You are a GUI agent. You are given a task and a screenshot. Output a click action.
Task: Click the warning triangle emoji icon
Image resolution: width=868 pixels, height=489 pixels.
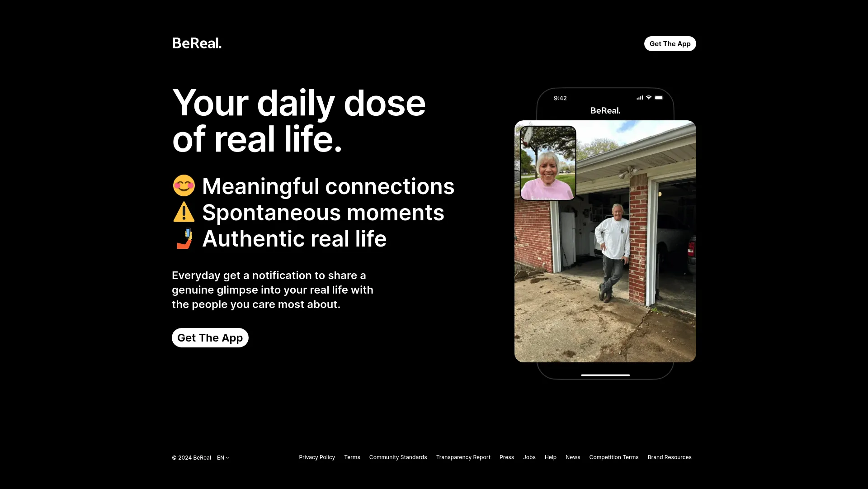[184, 212]
